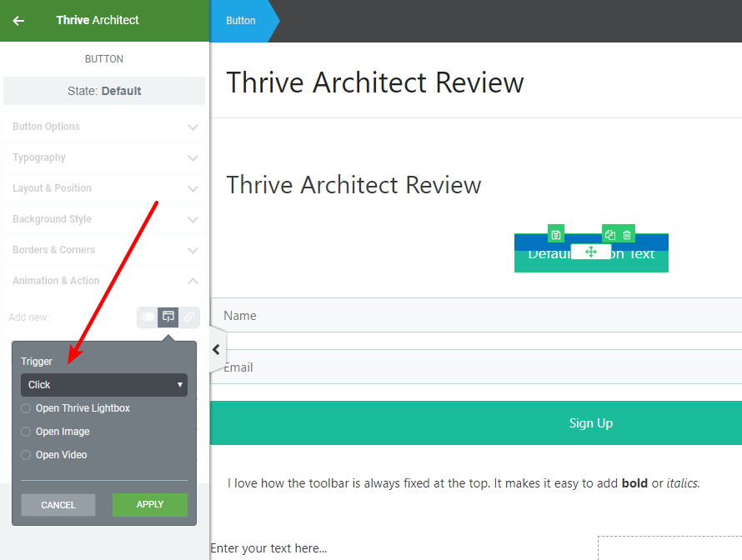Expand the Borders & Corners section
Image resolution: width=742 pixels, height=560 pixels.
[x=104, y=250]
